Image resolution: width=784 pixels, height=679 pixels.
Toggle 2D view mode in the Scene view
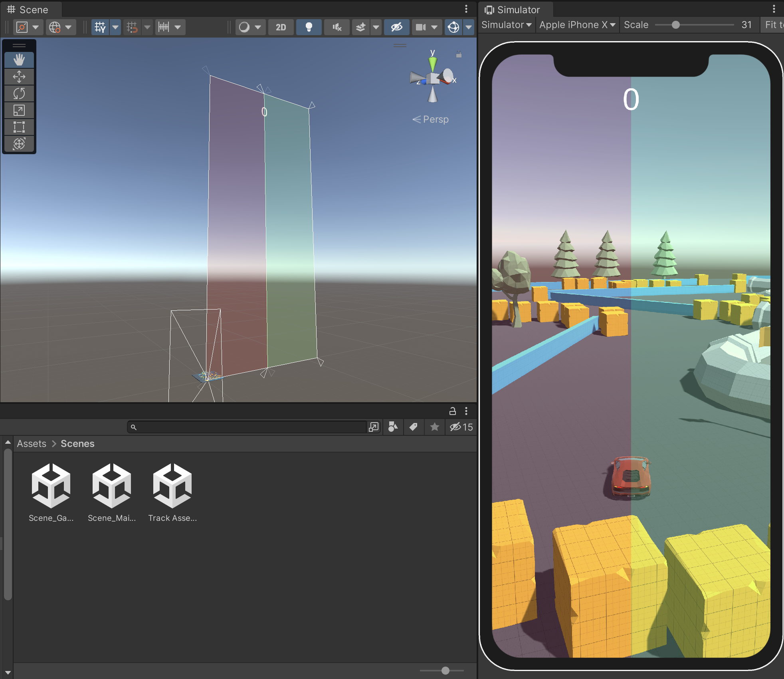(281, 27)
